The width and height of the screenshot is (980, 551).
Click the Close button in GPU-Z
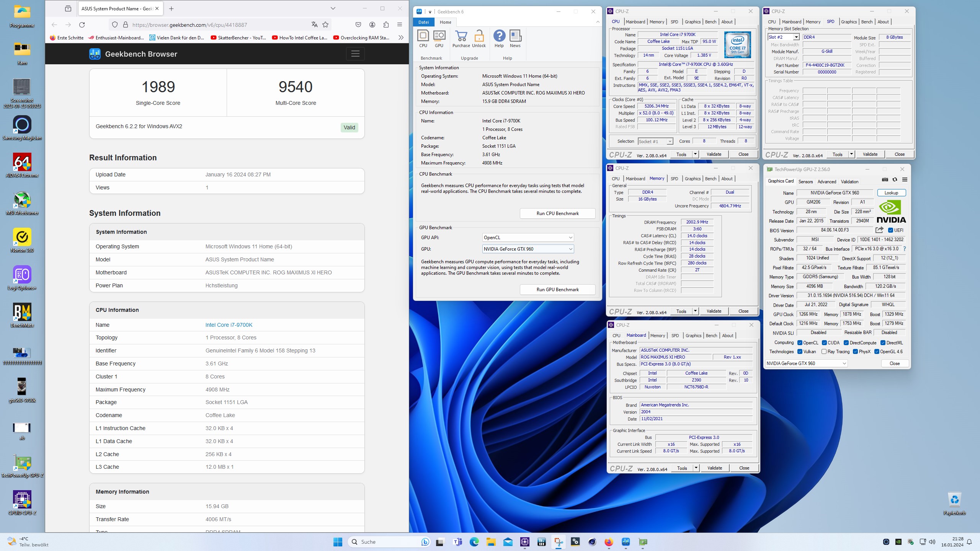pos(895,364)
